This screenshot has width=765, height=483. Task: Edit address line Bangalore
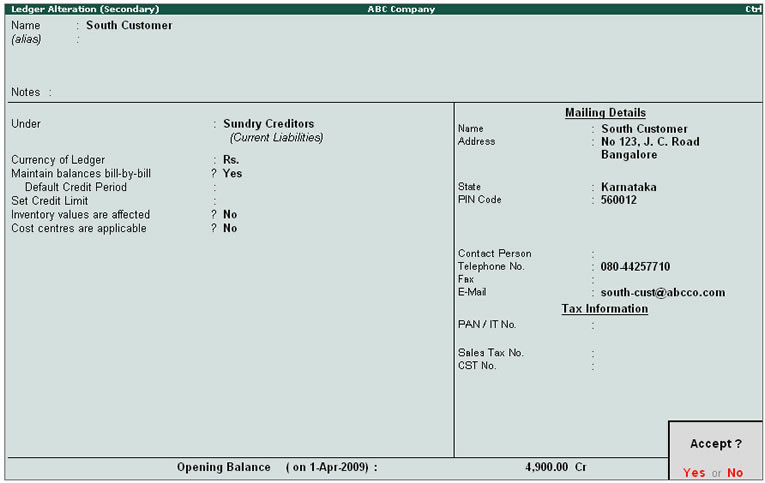coord(629,155)
